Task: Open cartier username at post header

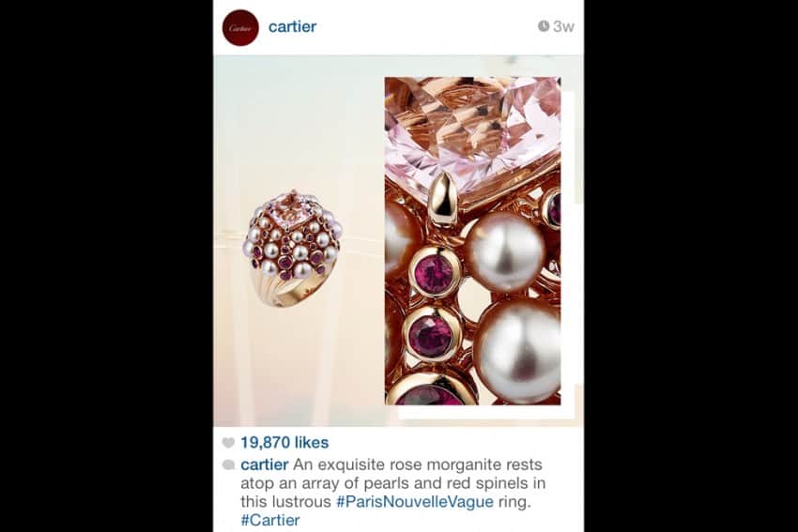Action: tap(292, 26)
